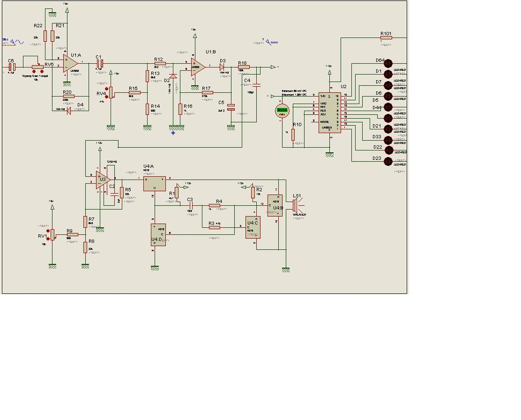521x420 pixels.
Task: Select capacitor C3 symbol
Action: tap(190, 205)
